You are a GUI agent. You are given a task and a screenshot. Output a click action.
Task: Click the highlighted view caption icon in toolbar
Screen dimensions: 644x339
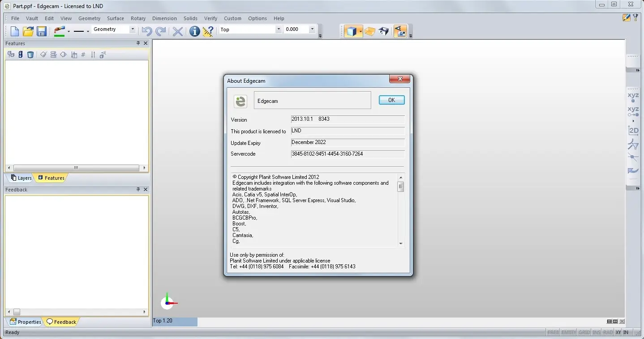[x=400, y=31]
